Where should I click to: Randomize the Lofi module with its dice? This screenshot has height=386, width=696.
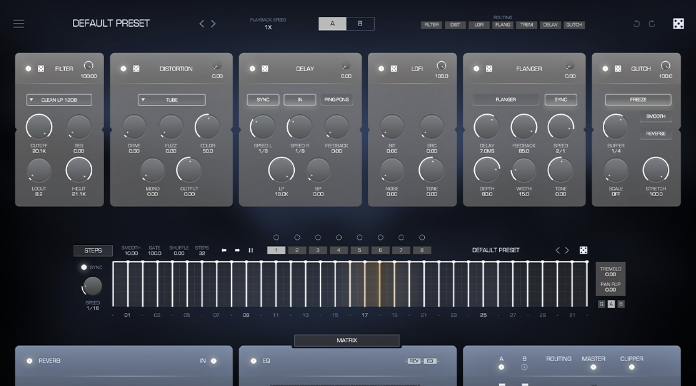[394, 69]
